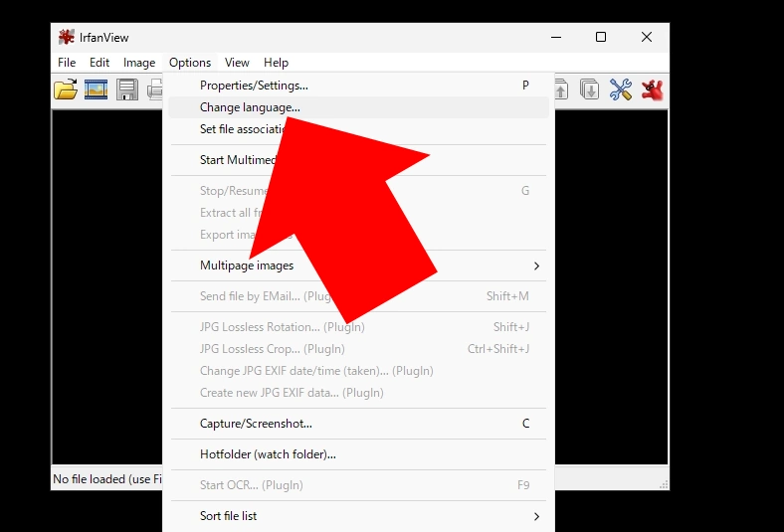Close the open Options menu
This screenshot has width=784, height=532.
pos(190,63)
